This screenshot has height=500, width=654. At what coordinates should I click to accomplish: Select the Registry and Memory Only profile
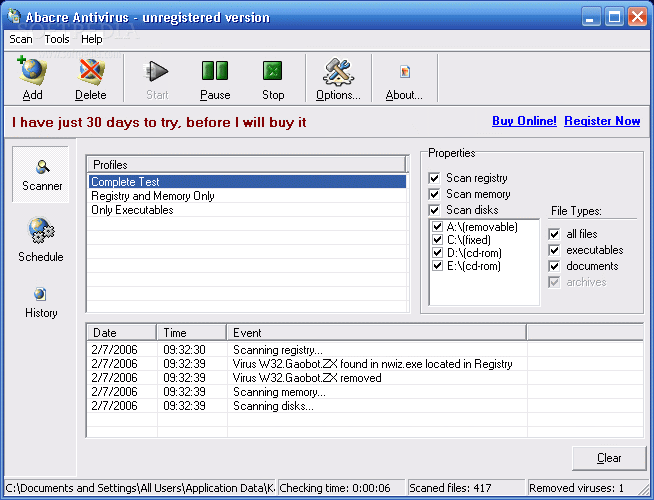[x=247, y=196]
